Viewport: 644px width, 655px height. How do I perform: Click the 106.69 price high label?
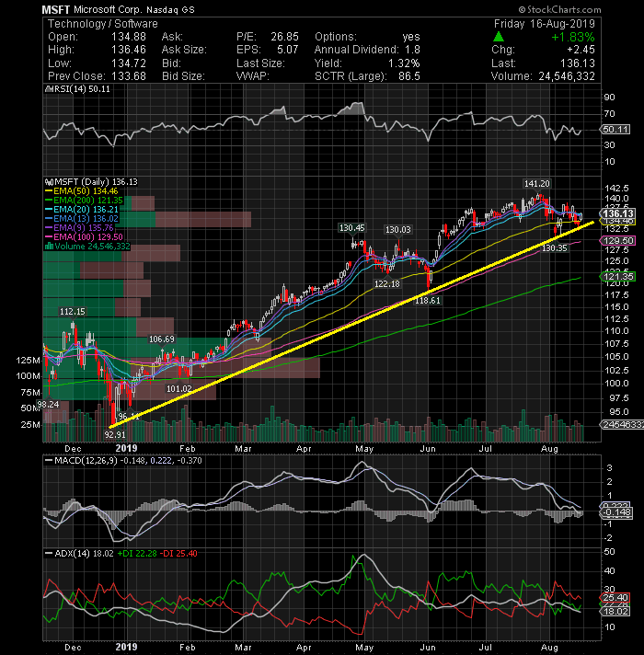(x=162, y=339)
